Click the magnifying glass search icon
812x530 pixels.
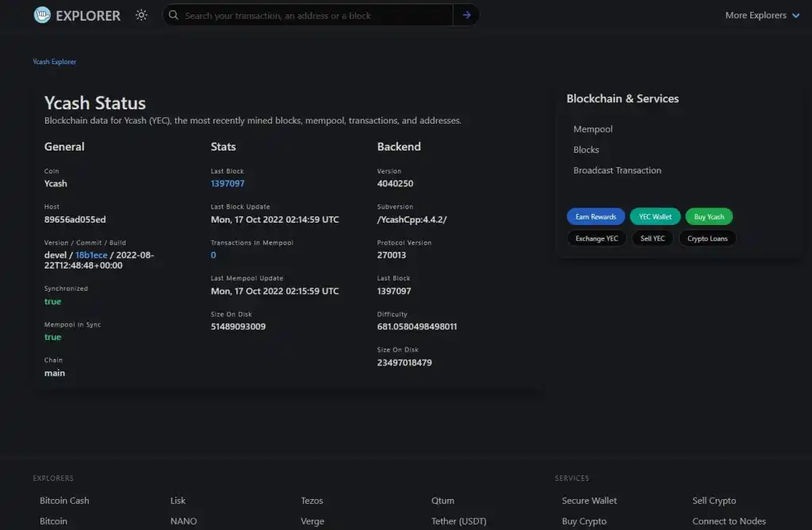174,15
